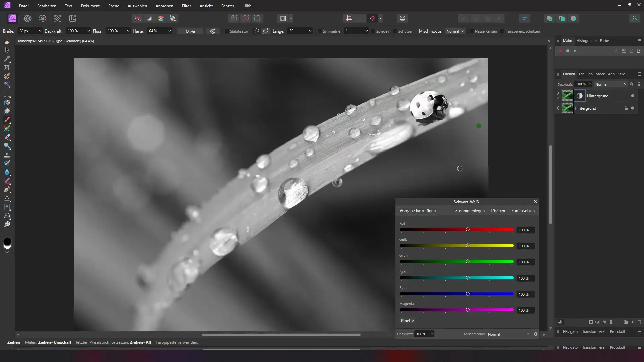
Task: Start macro recording with red button
Action: point(560,51)
